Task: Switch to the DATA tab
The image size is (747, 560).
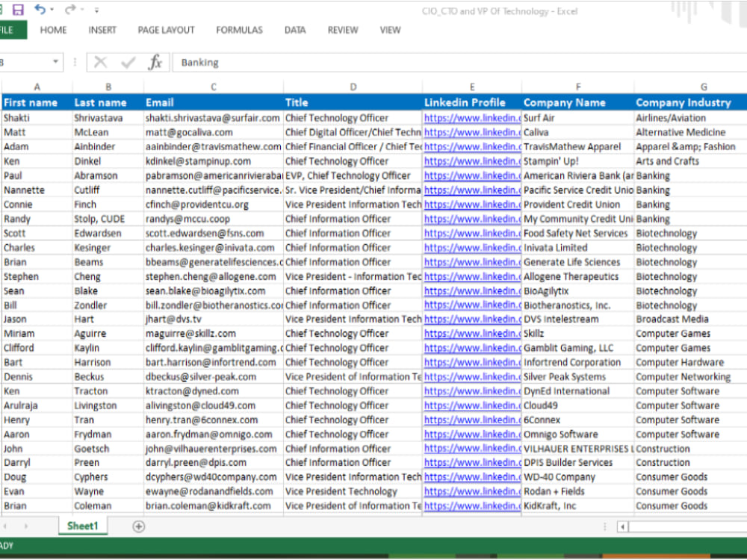Action: click(295, 30)
